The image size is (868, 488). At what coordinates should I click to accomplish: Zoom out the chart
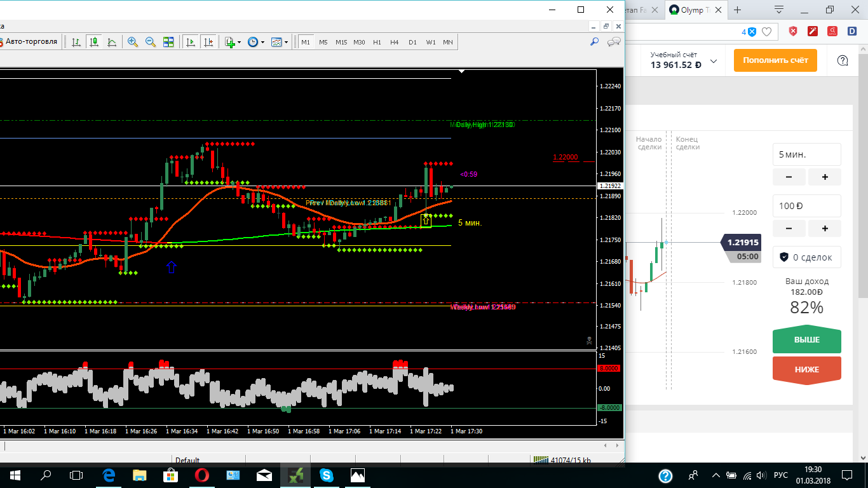tap(151, 42)
